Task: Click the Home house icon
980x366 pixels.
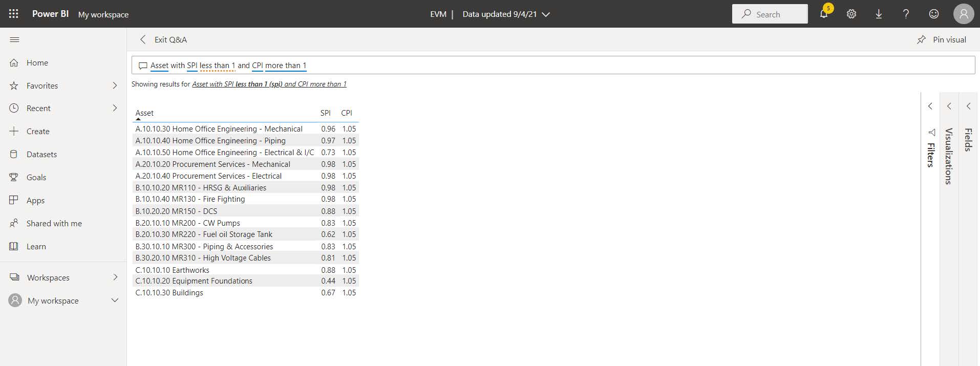Action: pyautogui.click(x=14, y=62)
